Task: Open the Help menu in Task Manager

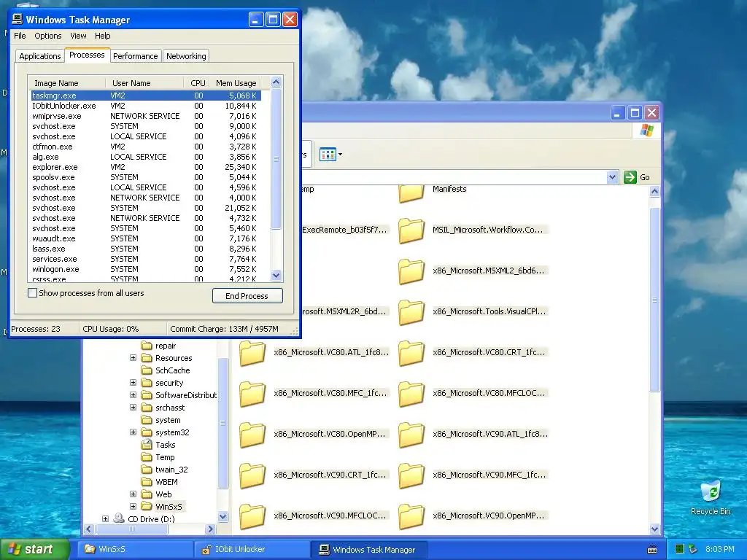Action: tap(102, 36)
